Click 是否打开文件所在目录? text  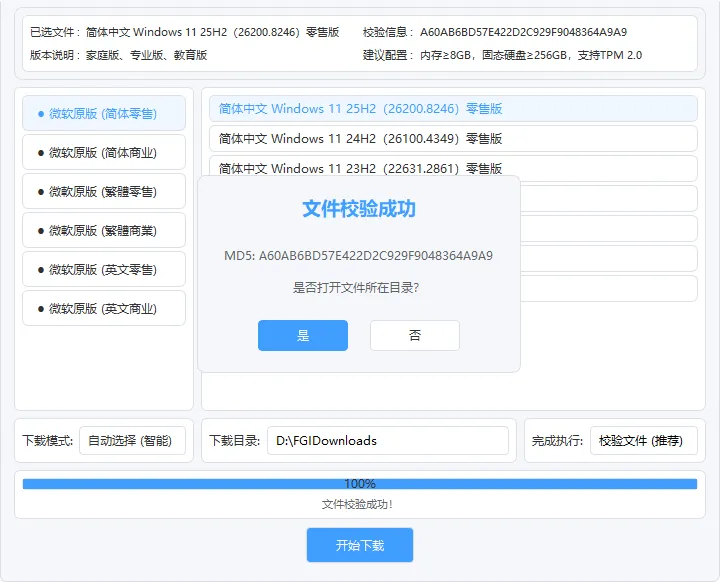click(356, 288)
